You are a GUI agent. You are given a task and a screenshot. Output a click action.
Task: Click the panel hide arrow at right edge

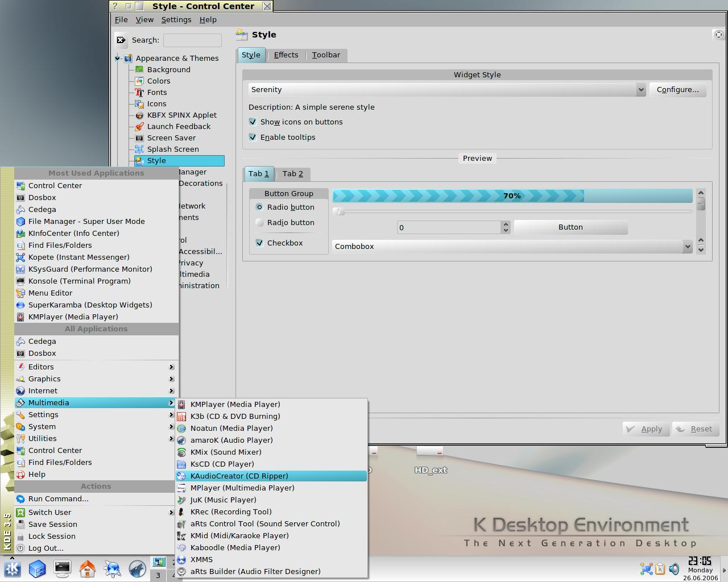click(724, 569)
